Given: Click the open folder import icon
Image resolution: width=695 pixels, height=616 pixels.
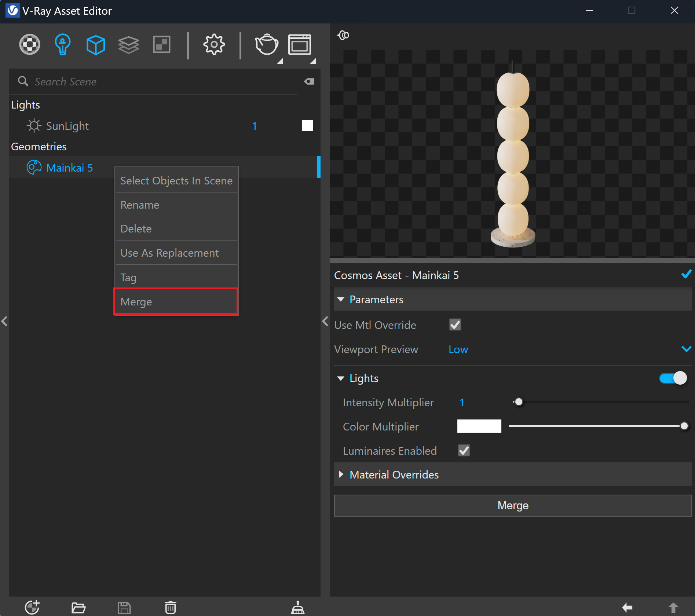Looking at the screenshot, I should click(x=78, y=608).
